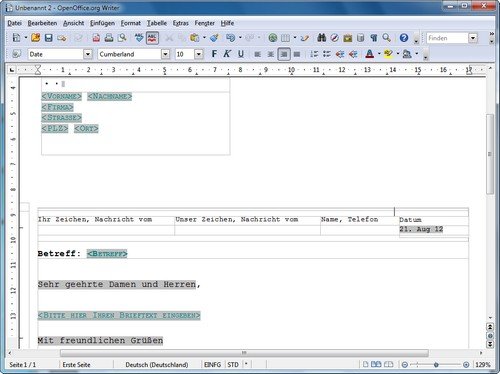The width and height of the screenshot is (500, 374).
Task: Open the page preview icon
Action: (x=122, y=38)
